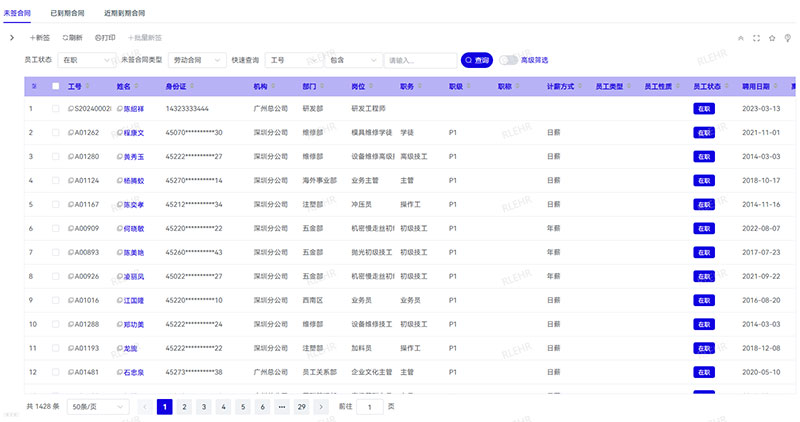The image size is (800, 422).
Task: Open employee link 石忠泉
Action: tap(134, 373)
